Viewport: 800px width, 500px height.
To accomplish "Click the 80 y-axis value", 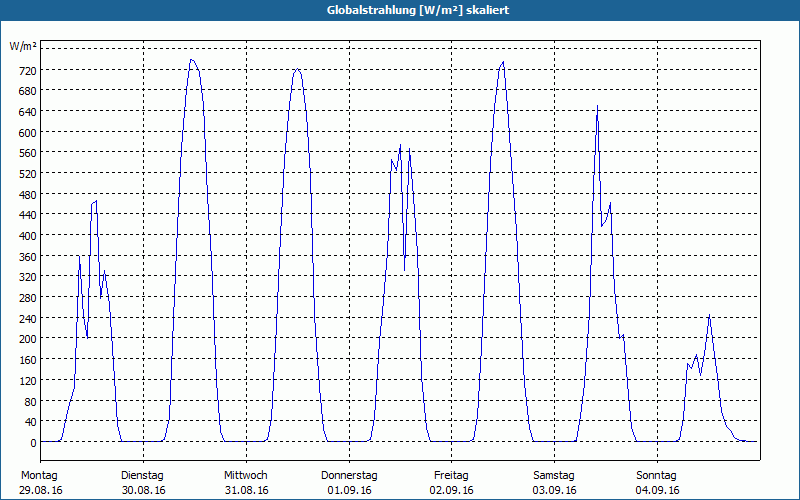I will click(x=31, y=402).
